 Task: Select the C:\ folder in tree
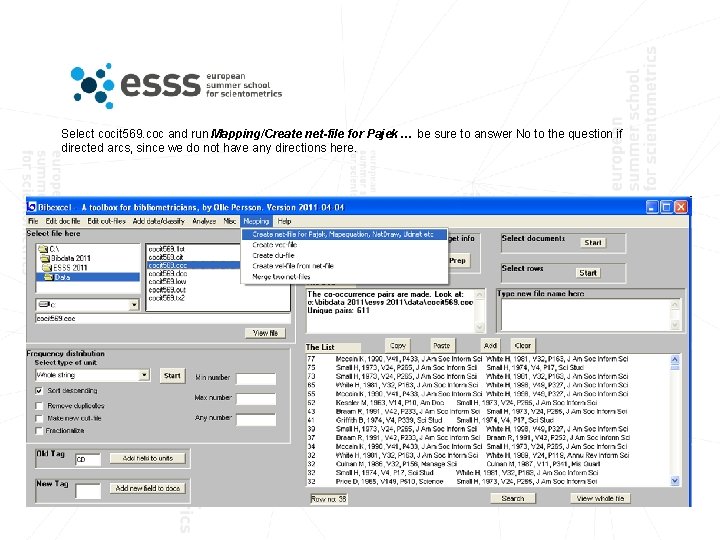point(49,249)
